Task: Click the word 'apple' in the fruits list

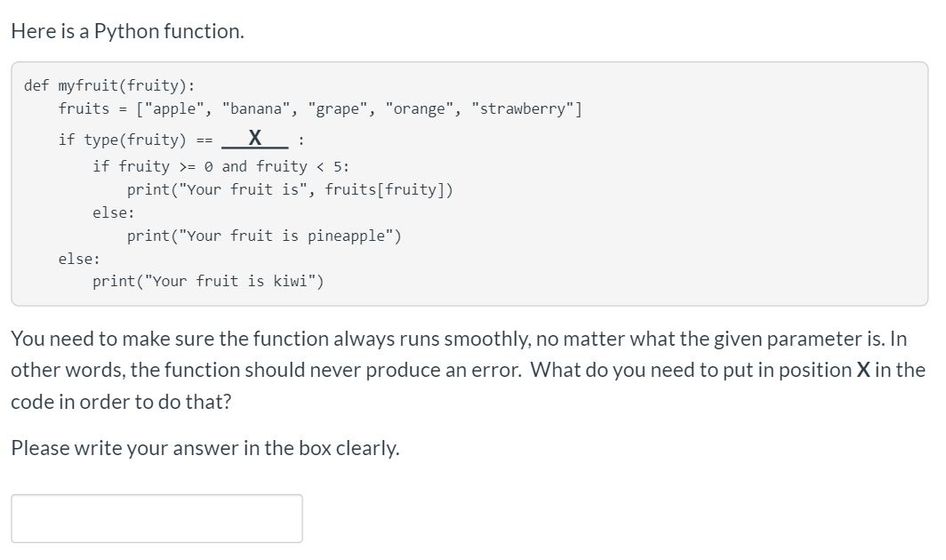Action: click(174, 108)
